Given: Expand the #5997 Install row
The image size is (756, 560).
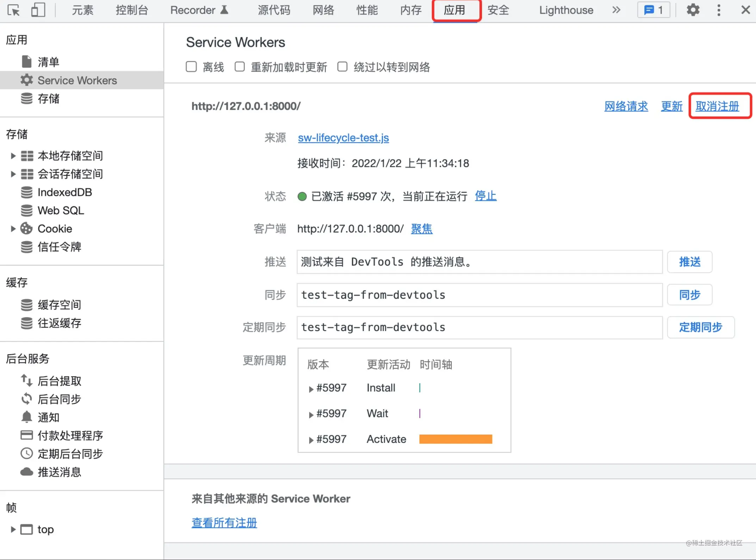Looking at the screenshot, I should pyautogui.click(x=311, y=389).
